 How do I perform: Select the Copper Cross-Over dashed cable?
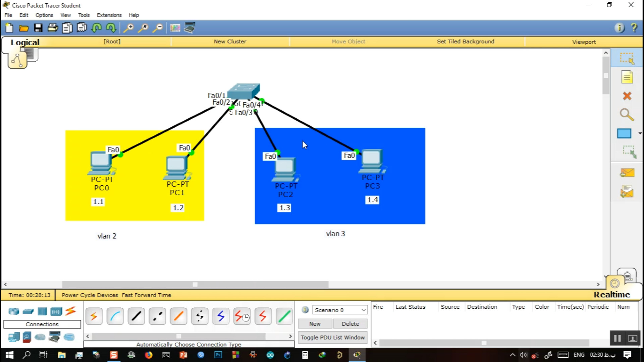point(157,316)
